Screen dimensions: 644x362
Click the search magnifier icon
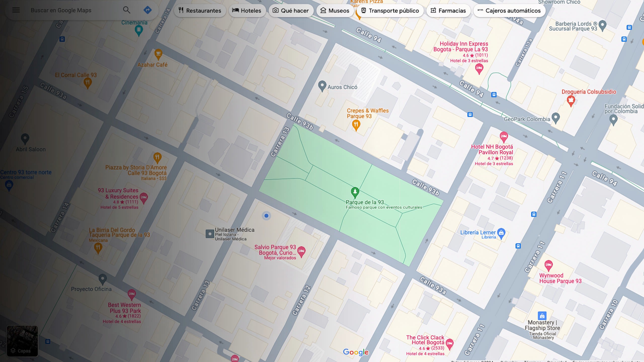pyautogui.click(x=127, y=10)
